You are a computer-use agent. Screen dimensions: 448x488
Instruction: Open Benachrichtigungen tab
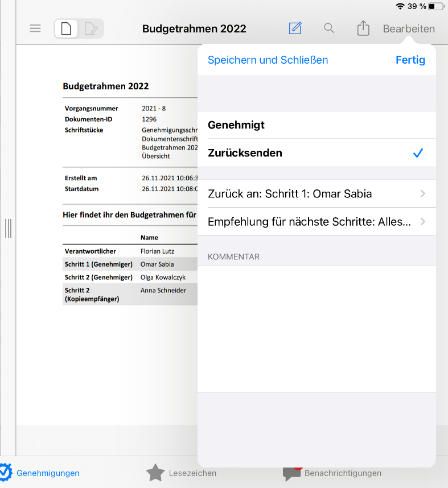[x=333, y=473]
